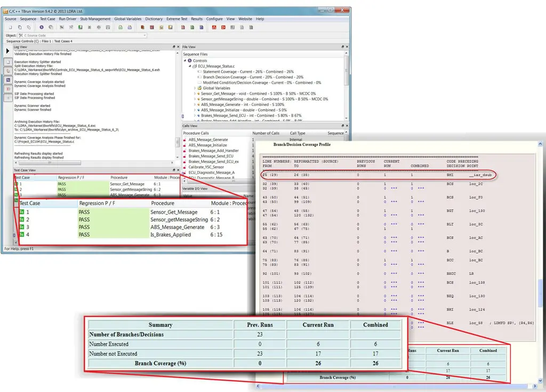Viewport: 546px width, 392px height.
Task: Float the Log View panel using undock icon
Action: point(174,47)
